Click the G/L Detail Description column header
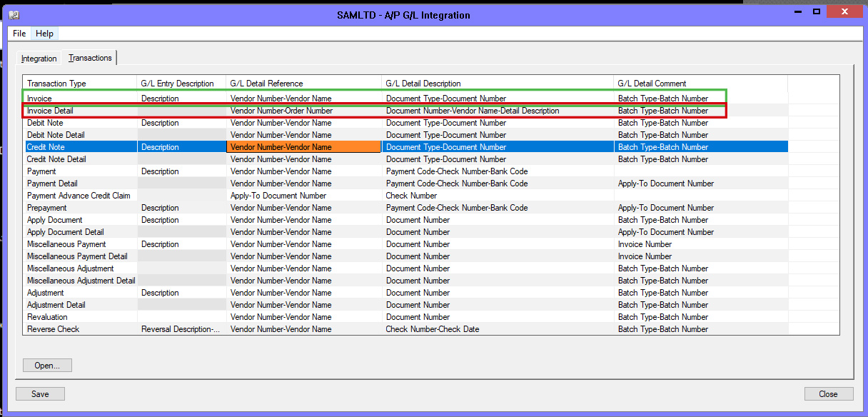 498,84
